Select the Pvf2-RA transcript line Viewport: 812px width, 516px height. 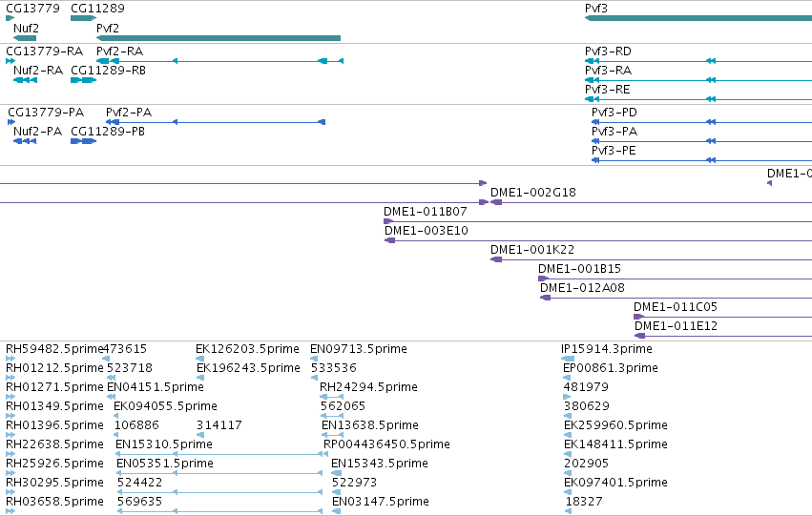click(x=220, y=61)
